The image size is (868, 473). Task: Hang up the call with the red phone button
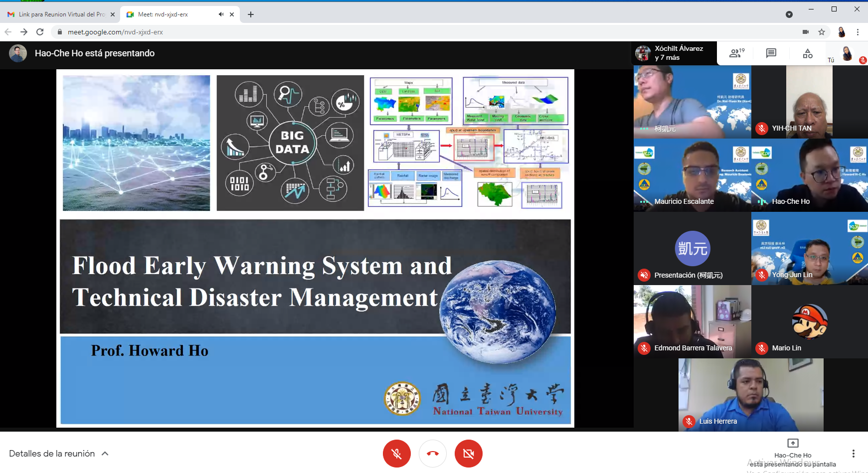pyautogui.click(x=433, y=454)
